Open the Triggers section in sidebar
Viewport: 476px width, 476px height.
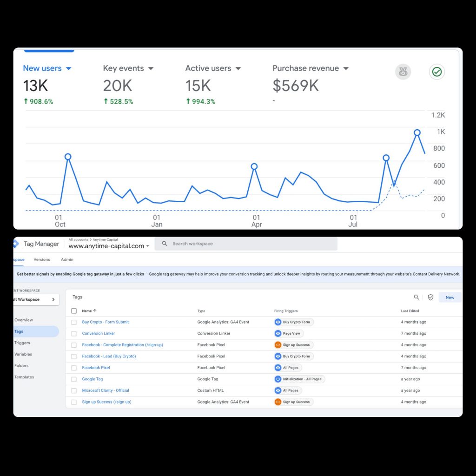point(22,343)
